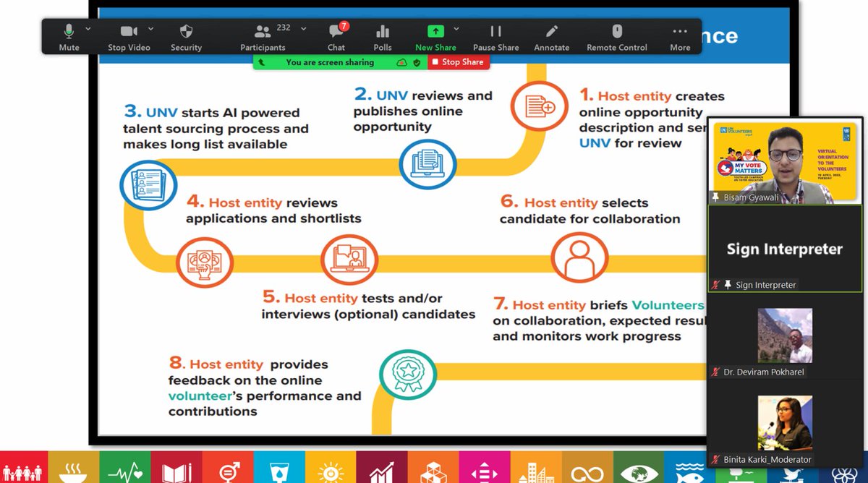This screenshot has height=483, width=868.
Task: Click text "UNV reviews and publishes online opportunity"
Action: coord(423,111)
